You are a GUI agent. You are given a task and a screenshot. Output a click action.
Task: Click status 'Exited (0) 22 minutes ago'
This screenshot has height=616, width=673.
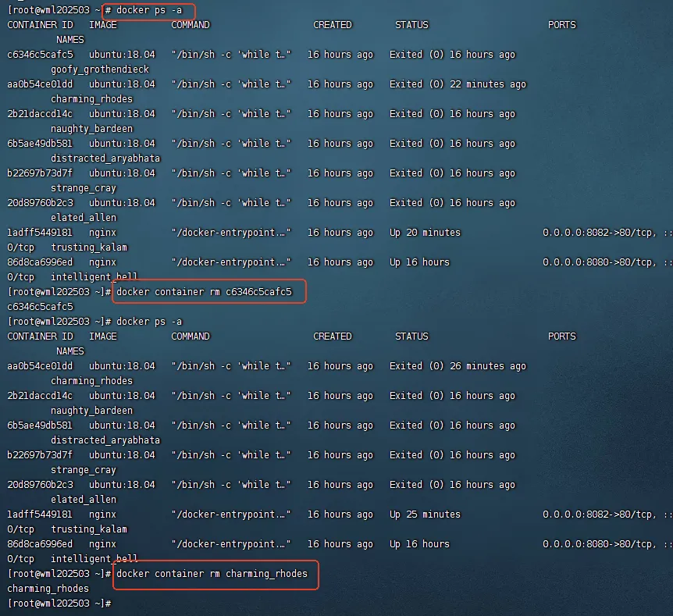coord(458,84)
